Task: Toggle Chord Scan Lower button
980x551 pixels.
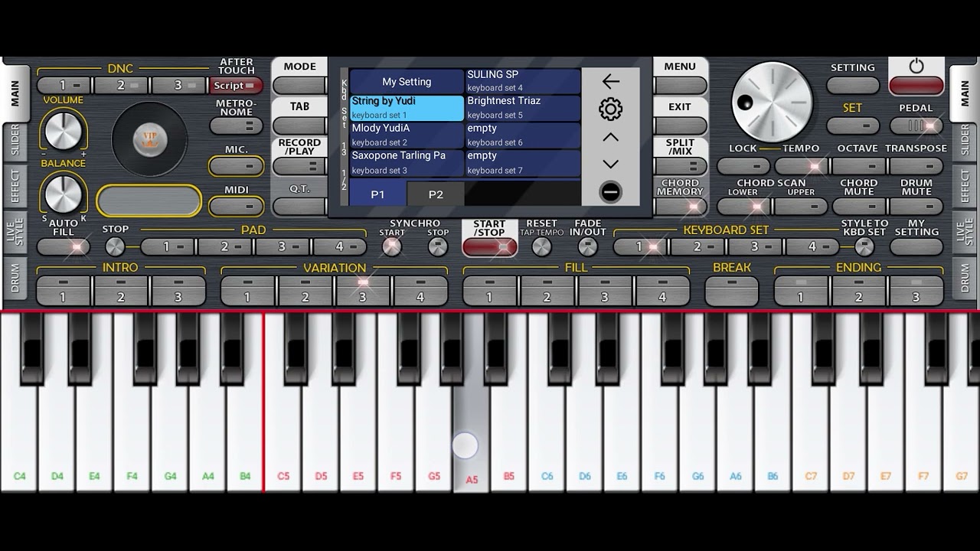Action: 743,207
